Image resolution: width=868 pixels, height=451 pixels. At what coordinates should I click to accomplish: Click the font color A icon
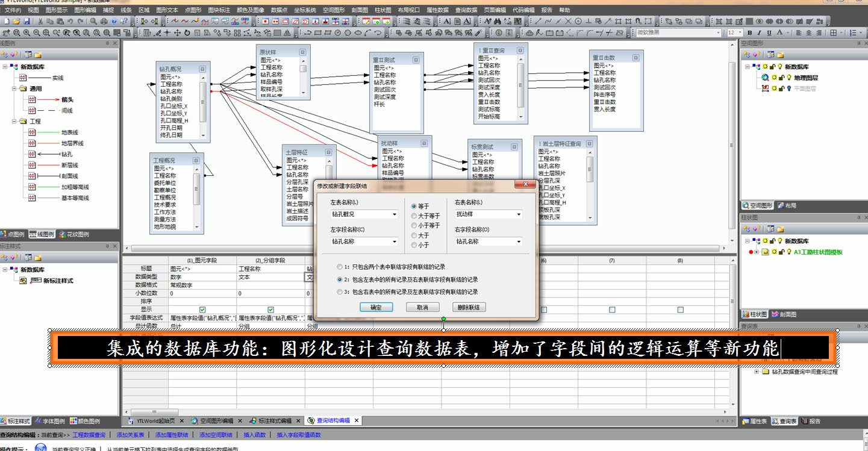click(779, 33)
